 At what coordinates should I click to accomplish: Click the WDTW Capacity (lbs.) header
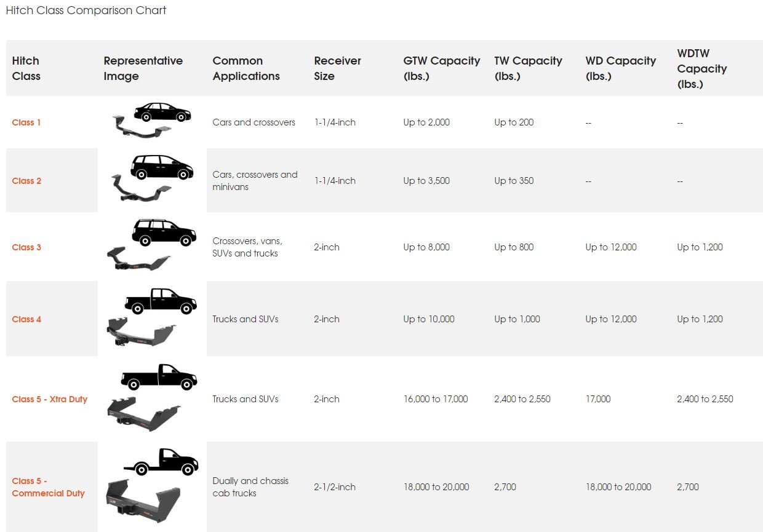[702, 68]
